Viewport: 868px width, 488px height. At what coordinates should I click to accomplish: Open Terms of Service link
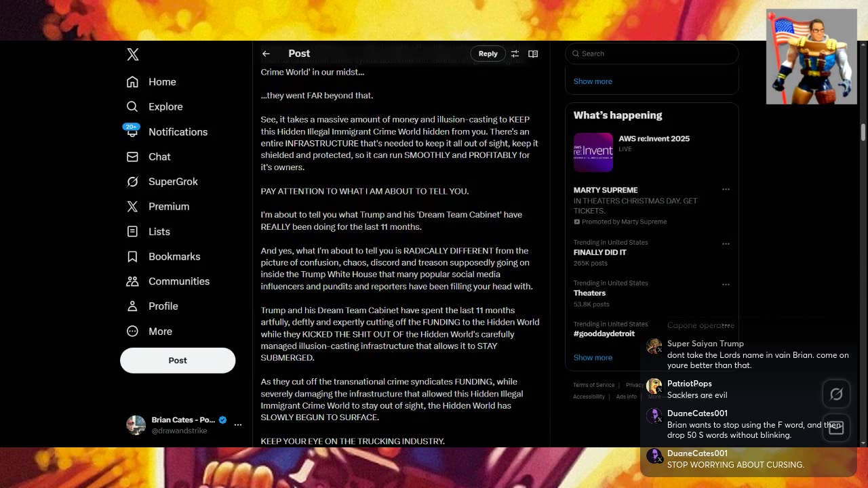click(593, 385)
